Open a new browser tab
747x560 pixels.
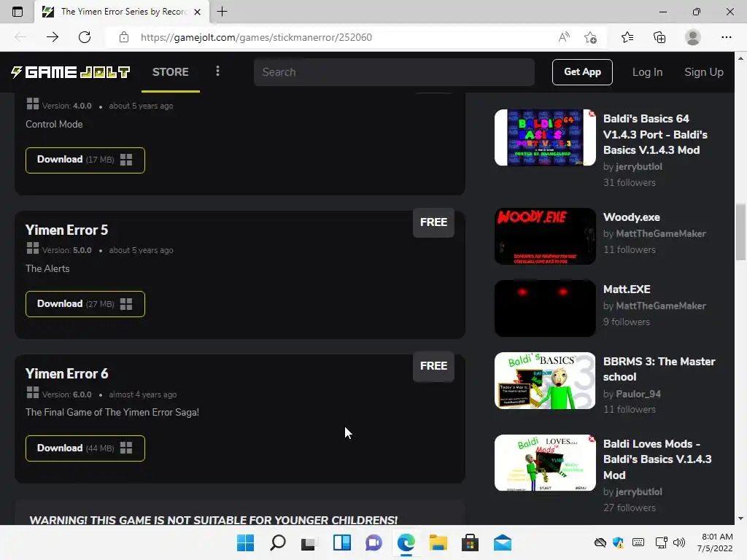pos(222,12)
